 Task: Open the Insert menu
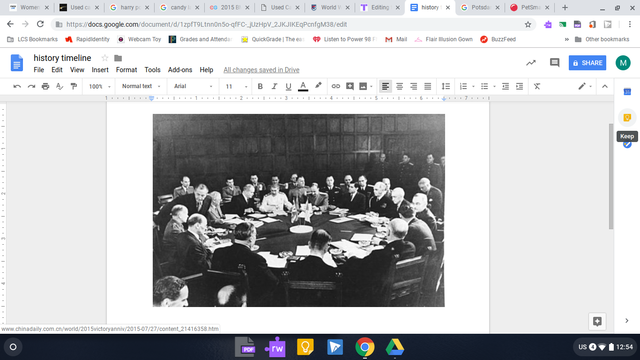click(100, 70)
